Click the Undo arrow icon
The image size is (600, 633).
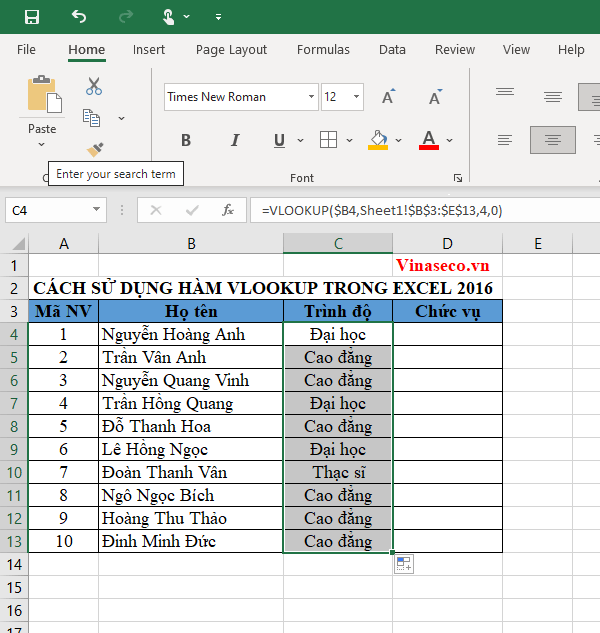[x=79, y=17]
